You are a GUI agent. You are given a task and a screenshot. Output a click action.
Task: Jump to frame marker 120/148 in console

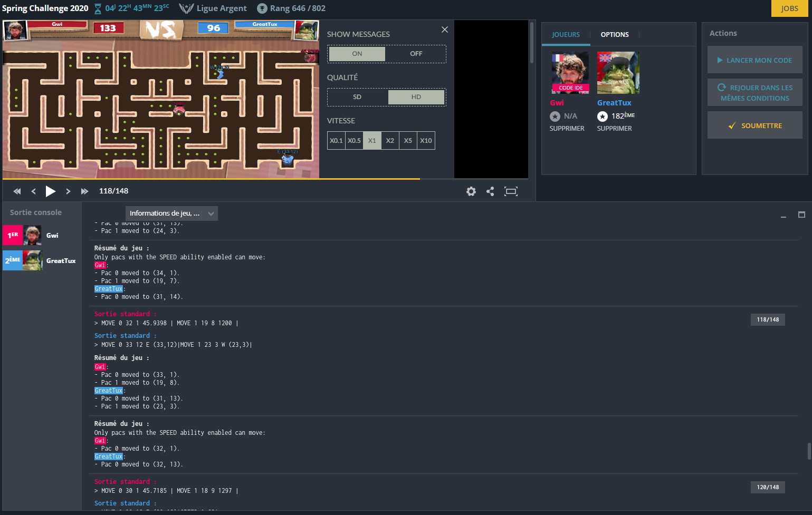pos(768,487)
